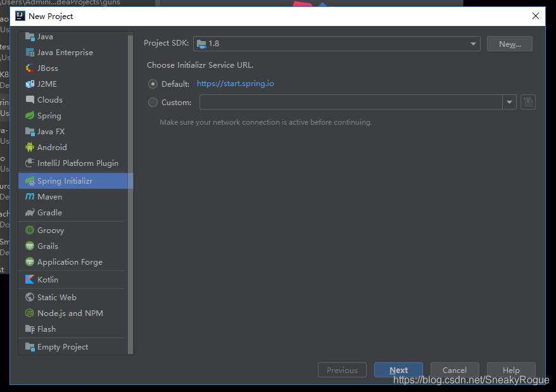This screenshot has width=556, height=392.
Task: Click the Java folder icon
Action: pyautogui.click(x=30, y=37)
